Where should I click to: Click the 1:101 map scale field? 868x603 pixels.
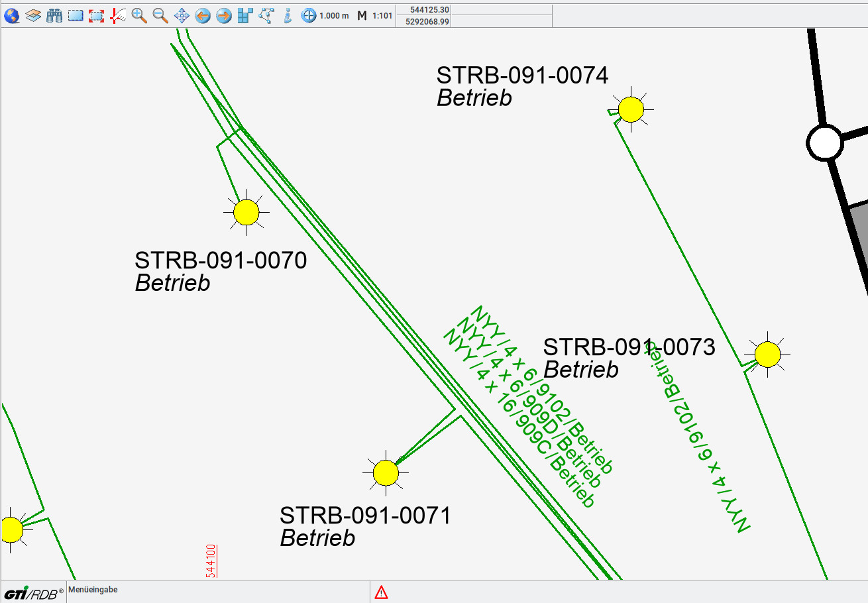pyautogui.click(x=382, y=16)
